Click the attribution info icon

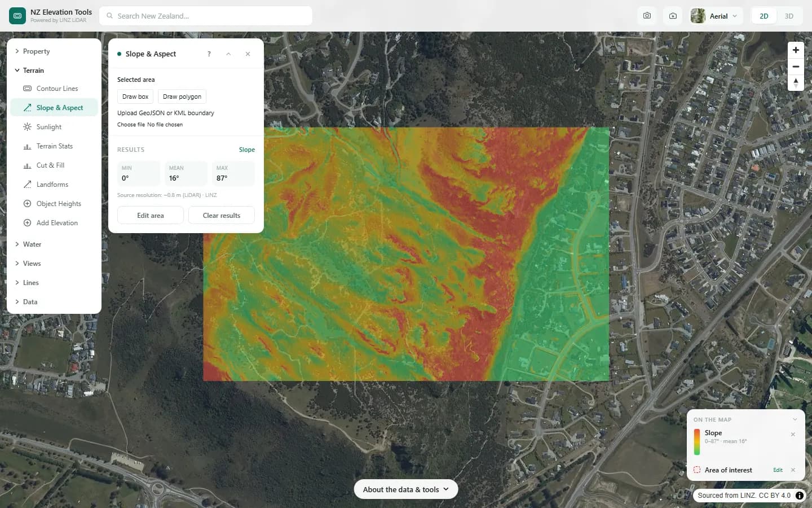pos(800,496)
